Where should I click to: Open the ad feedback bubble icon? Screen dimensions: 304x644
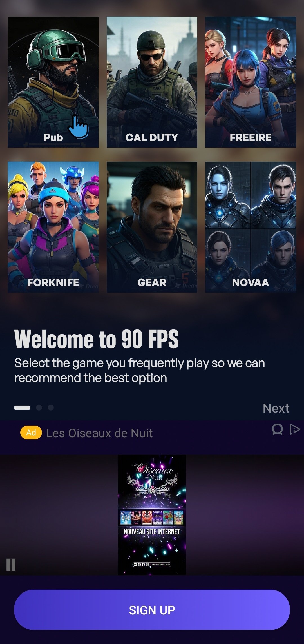[x=277, y=430]
